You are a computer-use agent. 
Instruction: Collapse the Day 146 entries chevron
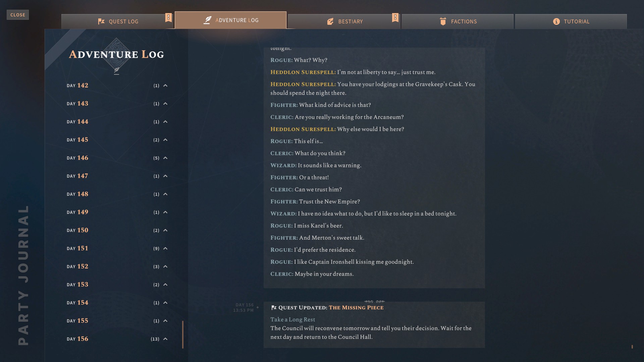165,158
